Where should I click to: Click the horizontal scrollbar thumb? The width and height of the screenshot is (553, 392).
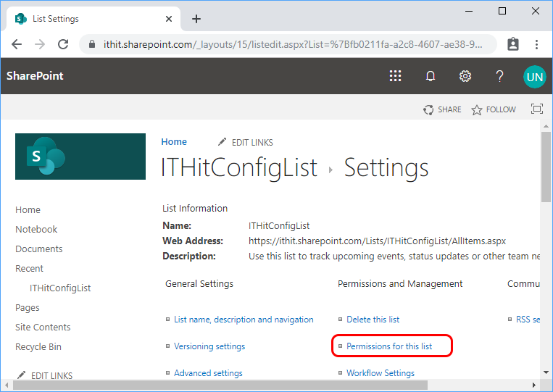point(220,385)
